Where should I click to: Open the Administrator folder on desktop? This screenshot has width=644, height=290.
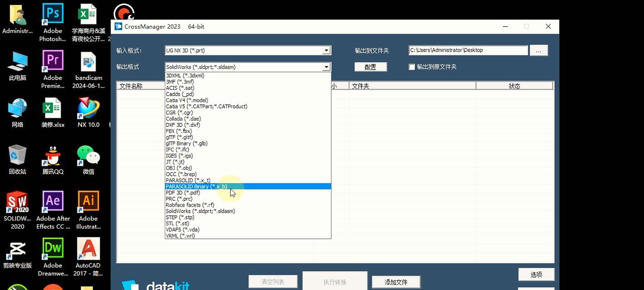(17, 19)
